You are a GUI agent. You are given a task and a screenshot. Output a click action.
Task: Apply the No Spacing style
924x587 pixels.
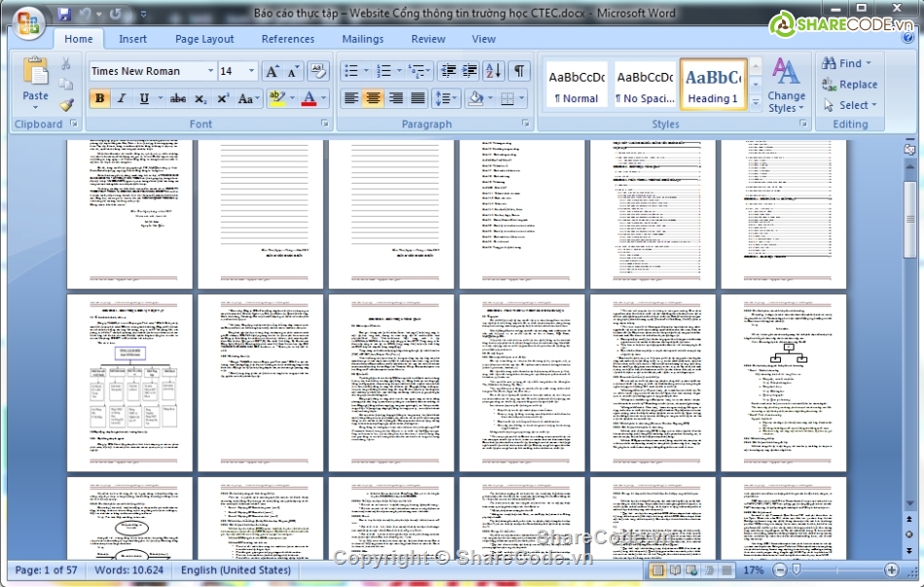(x=645, y=86)
